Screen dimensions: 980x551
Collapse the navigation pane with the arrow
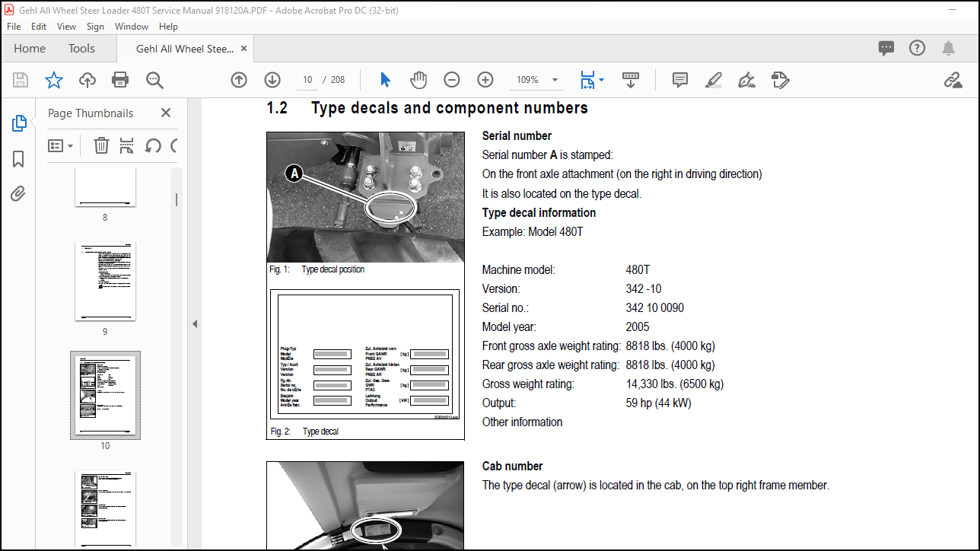(195, 323)
